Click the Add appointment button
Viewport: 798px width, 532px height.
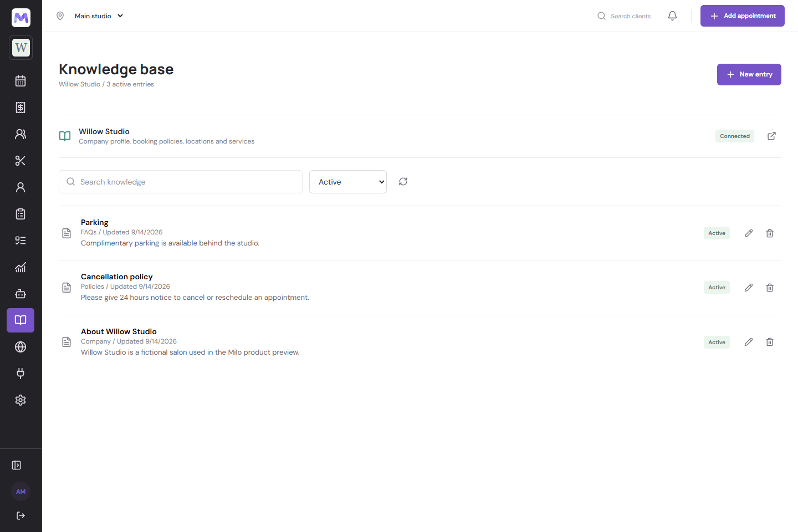coord(743,16)
